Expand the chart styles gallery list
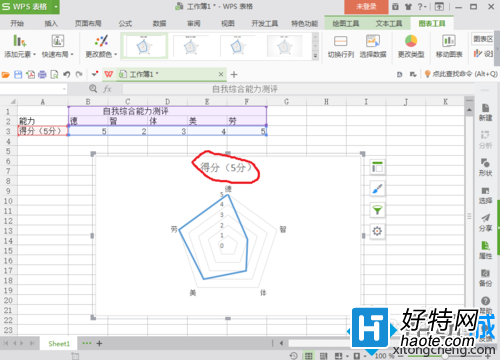 (315, 56)
